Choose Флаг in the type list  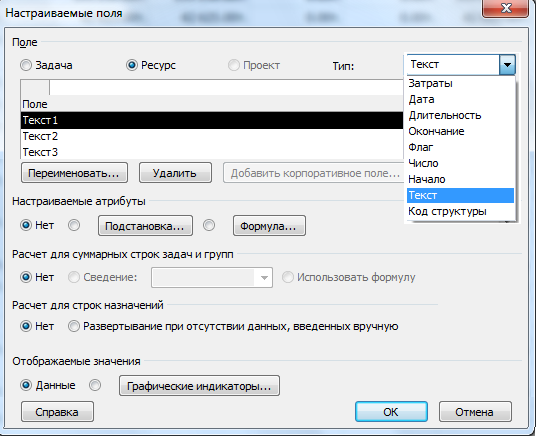[x=460, y=147]
